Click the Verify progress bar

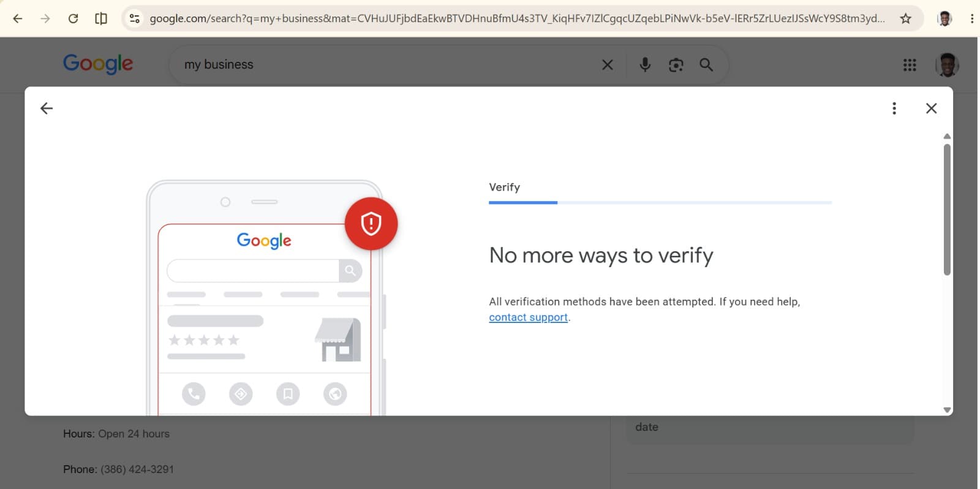[x=660, y=202]
